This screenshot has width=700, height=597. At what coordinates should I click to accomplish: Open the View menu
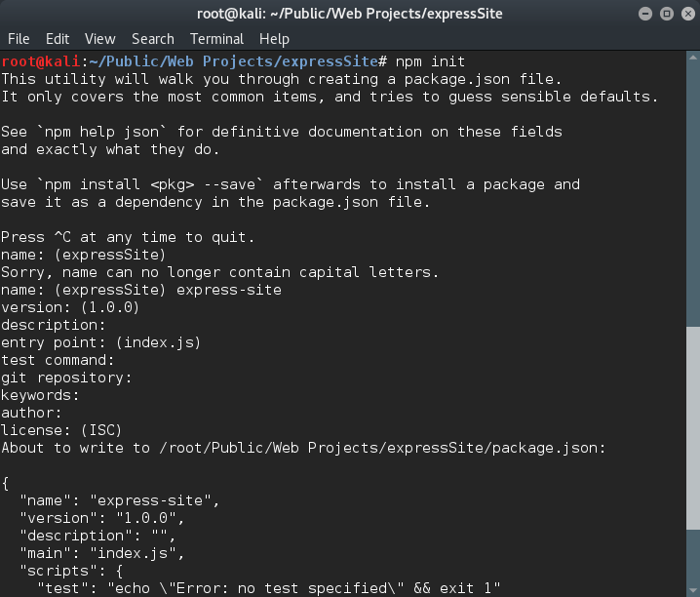[x=99, y=39]
